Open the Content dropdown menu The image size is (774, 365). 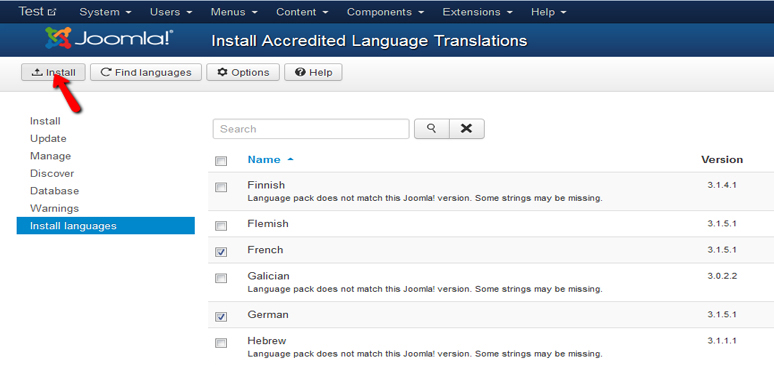point(303,12)
